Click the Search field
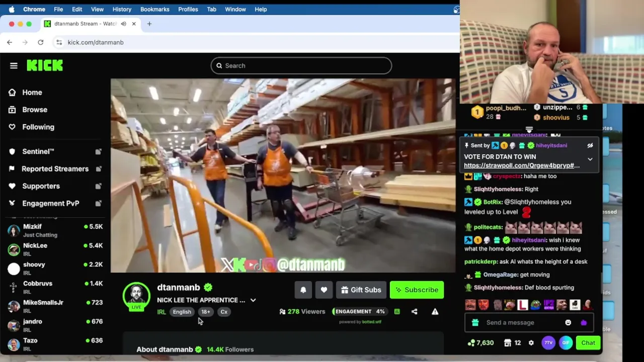 point(301,65)
